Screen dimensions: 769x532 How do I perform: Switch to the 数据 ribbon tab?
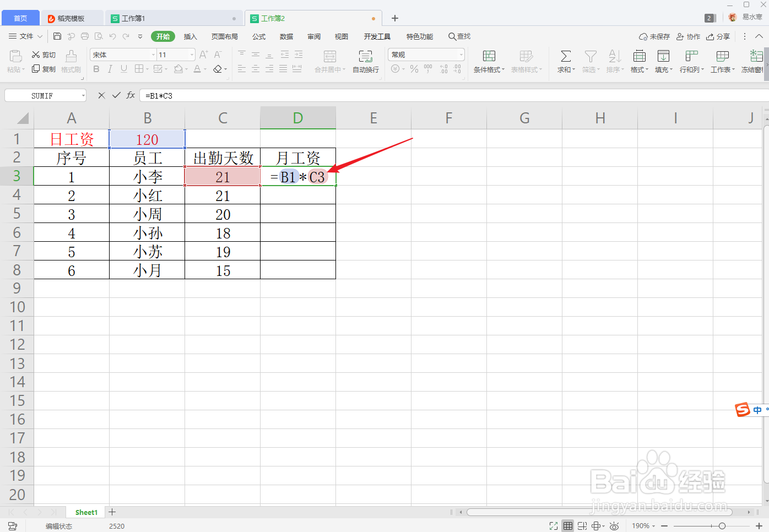[x=286, y=36]
